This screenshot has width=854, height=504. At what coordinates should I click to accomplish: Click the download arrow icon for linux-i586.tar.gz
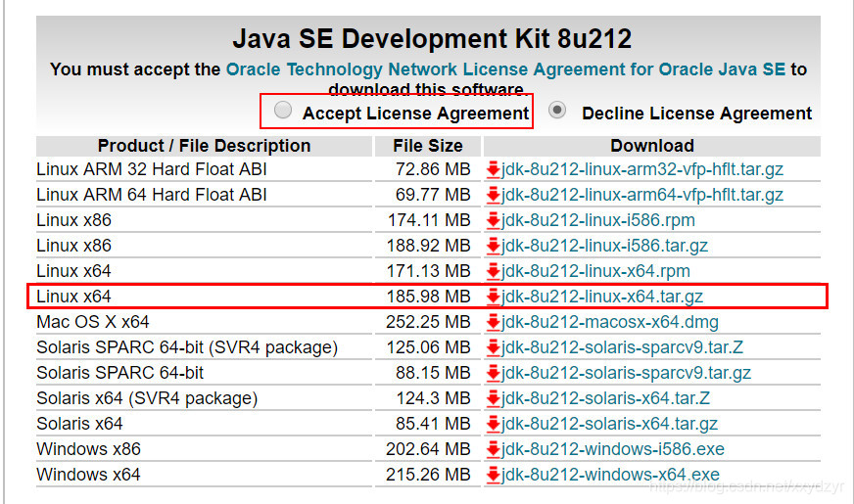(x=494, y=247)
